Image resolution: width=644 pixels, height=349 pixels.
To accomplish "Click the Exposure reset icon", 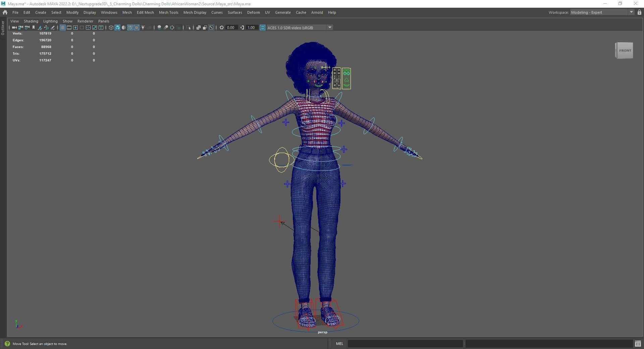I will tap(222, 28).
